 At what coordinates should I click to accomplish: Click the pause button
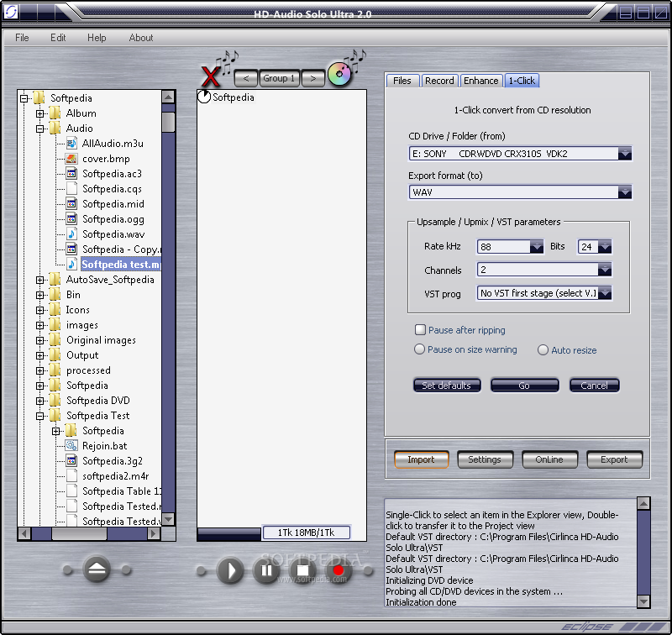tap(266, 570)
